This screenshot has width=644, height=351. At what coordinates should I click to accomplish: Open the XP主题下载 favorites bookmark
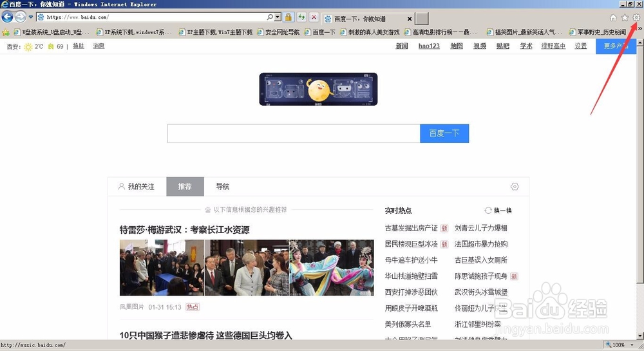tap(216, 32)
